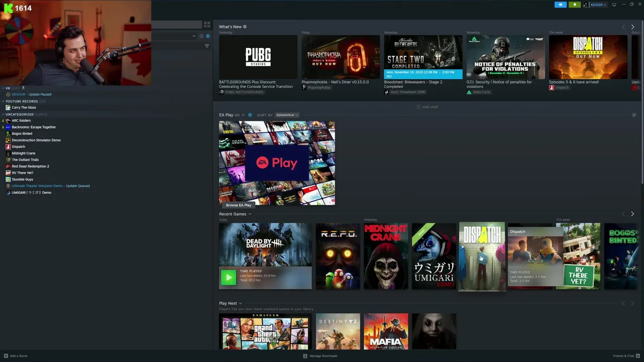Screen dimensions: 644x362
Task: Click The Outlast Trials list icon
Action: (x=8, y=160)
